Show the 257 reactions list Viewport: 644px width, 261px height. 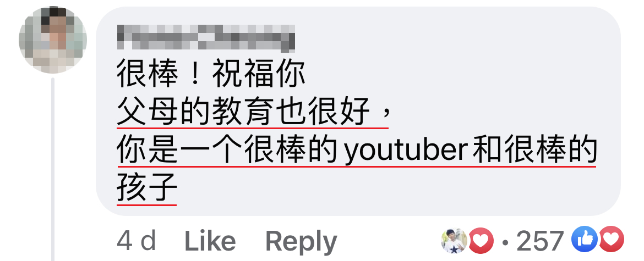pyautogui.click(x=539, y=241)
